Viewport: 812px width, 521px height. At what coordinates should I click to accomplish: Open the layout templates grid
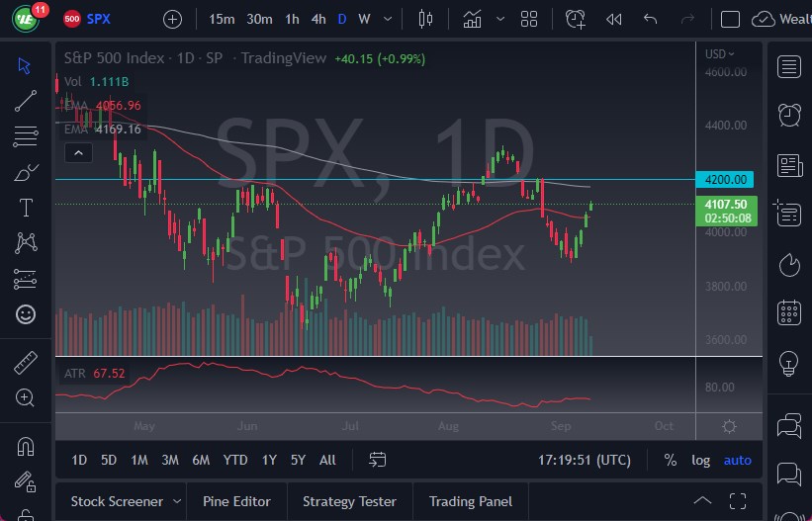[x=529, y=19]
